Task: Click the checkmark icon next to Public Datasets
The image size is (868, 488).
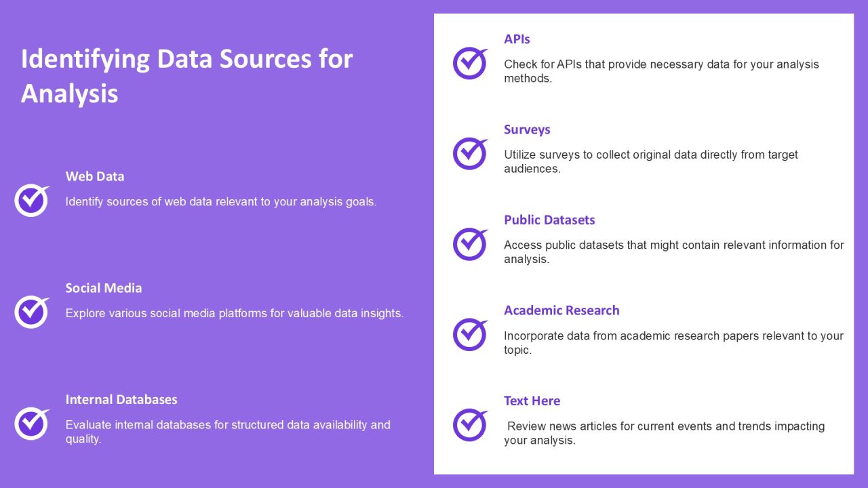Action: (471, 243)
